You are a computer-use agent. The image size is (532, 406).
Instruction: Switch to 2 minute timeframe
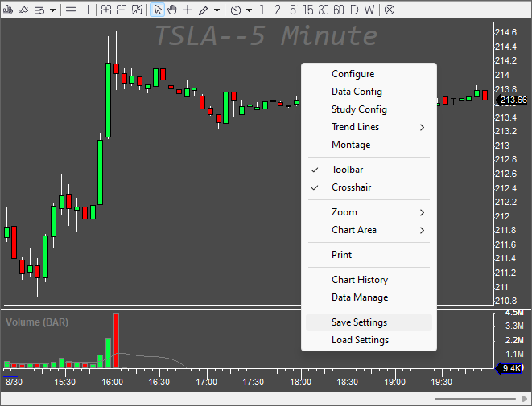click(x=278, y=10)
